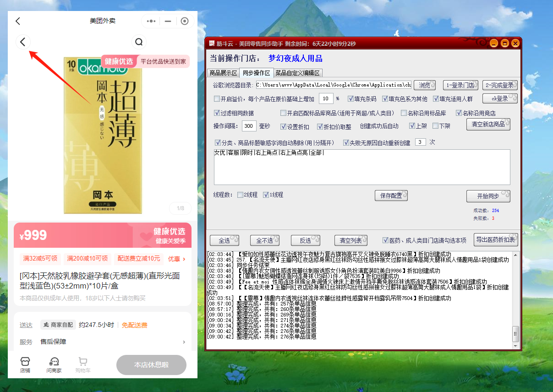
Task: Close the 筋斗云 sync assistant window
Action: (515, 44)
